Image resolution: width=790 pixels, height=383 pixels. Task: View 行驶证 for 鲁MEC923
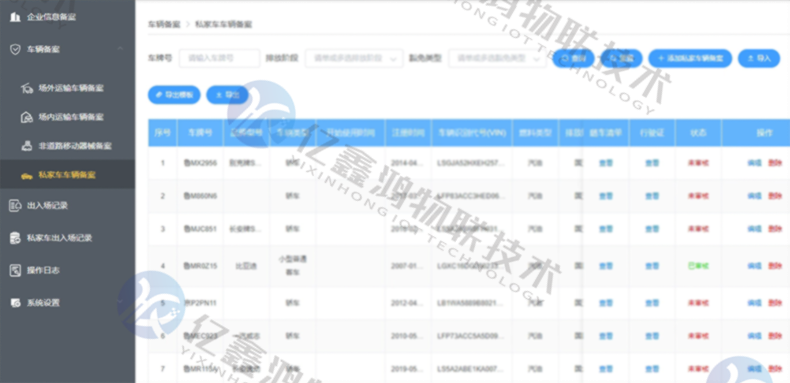click(x=652, y=336)
